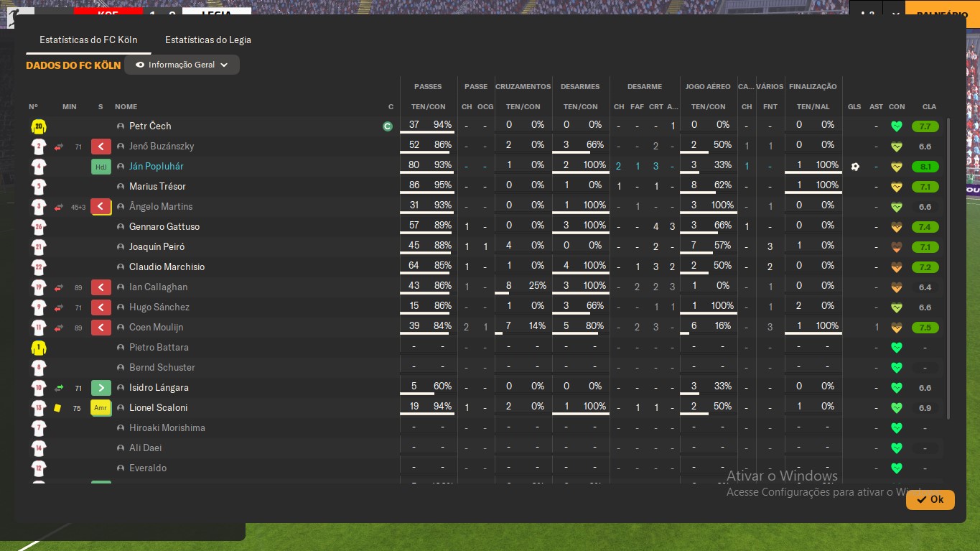Viewport: 980px width, 551px height.
Task: Open Petr Čech player name
Action: pyautogui.click(x=150, y=126)
